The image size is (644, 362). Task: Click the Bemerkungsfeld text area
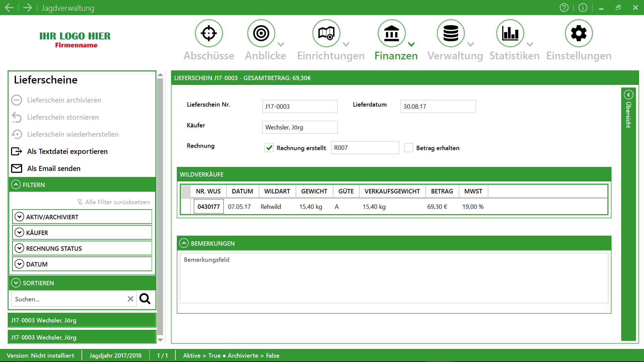point(394,278)
